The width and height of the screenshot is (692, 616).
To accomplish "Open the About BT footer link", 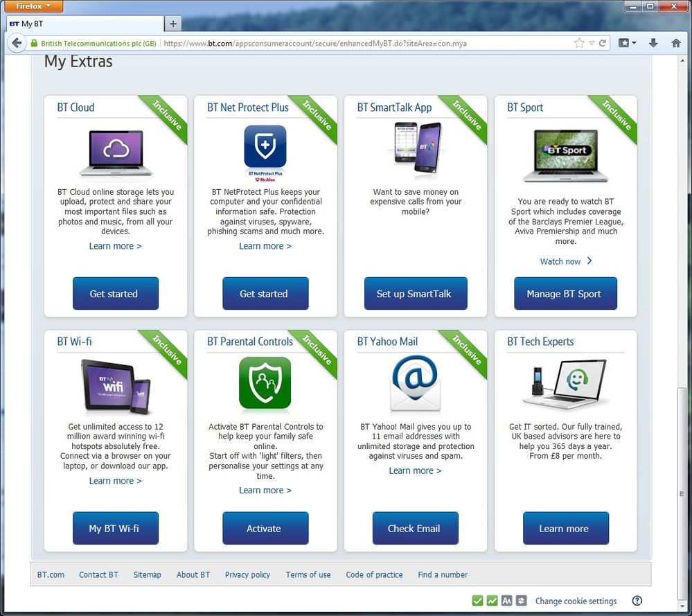I will [x=193, y=574].
